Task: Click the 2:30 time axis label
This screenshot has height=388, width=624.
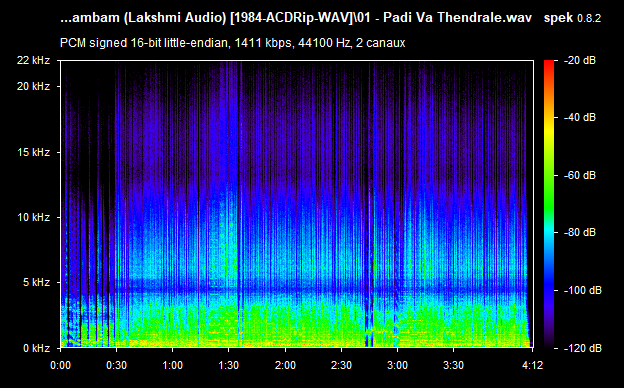Action: point(341,365)
